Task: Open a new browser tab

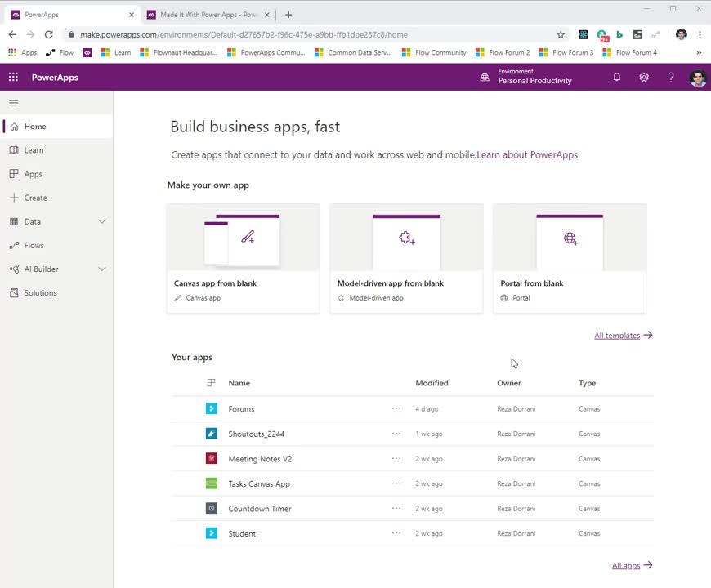Action: pyautogui.click(x=288, y=15)
